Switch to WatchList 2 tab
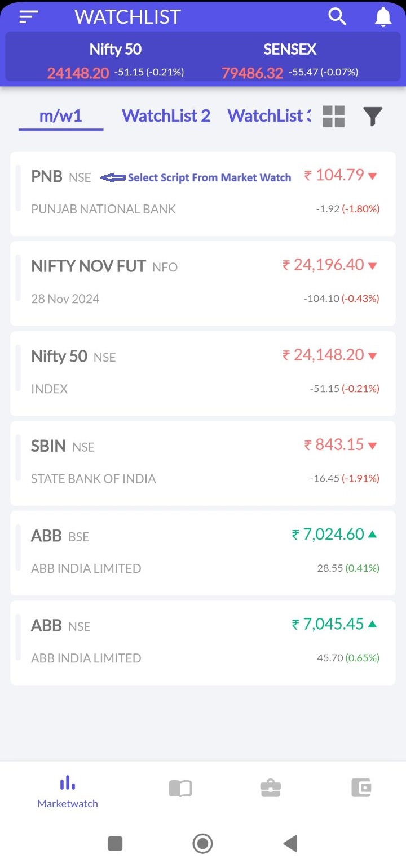 point(166,116)
